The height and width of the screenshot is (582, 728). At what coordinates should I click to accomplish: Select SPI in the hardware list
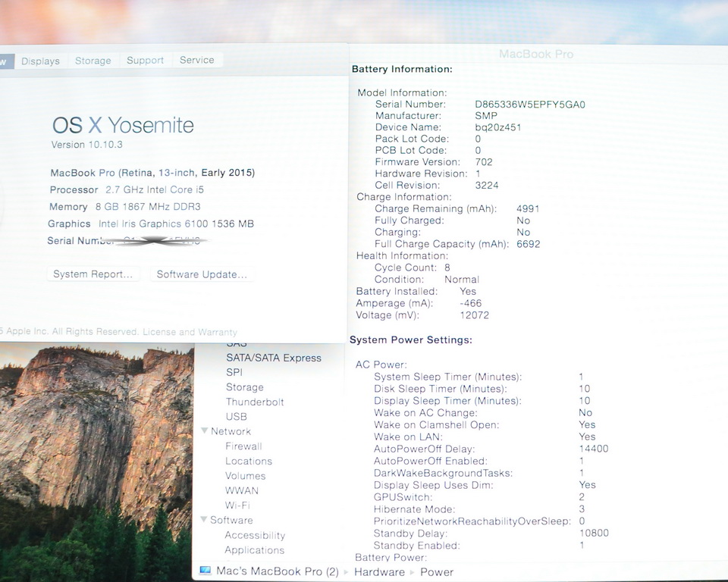(234, 372)
